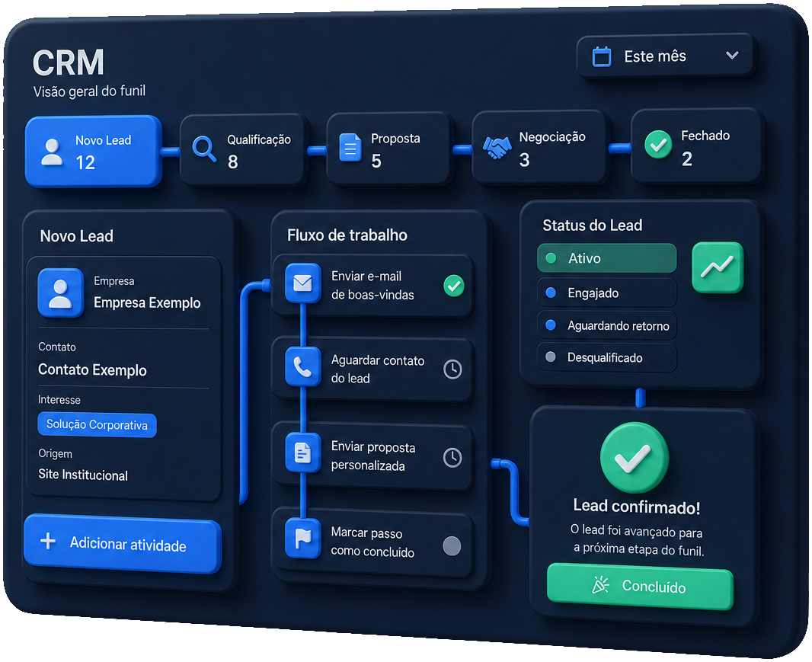Click the clock icon on Enviar proposta

[452, 457]
